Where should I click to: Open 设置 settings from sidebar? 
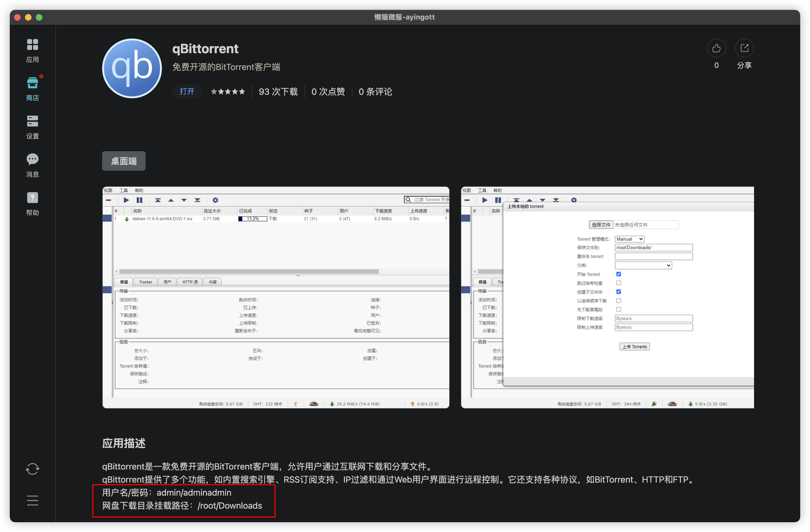(32, 127)
